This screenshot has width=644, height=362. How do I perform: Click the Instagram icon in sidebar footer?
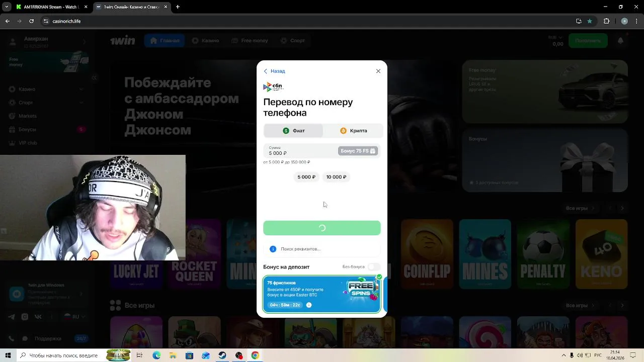tap(25, 317)
